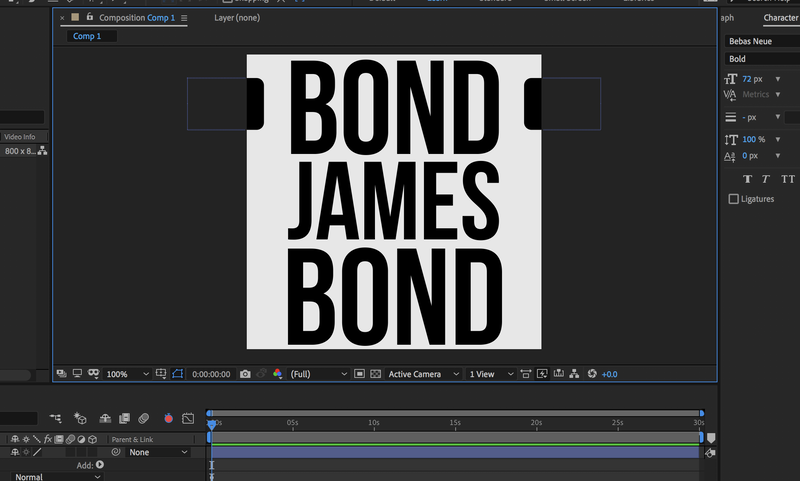Image resolution: width=800 pixels, height=481 pixels.
Task: Open the Active Camera view dropdown
Action: pos(423,374)
